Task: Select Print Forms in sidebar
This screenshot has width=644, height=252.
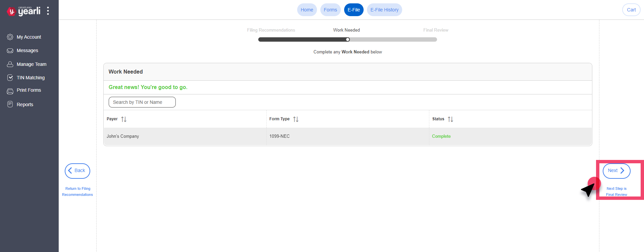Action: pyautogui.click(x=29, y=90)
